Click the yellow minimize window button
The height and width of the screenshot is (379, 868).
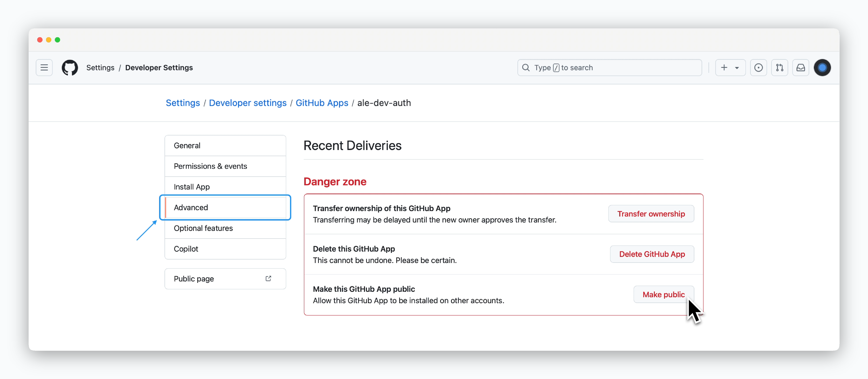48,40
